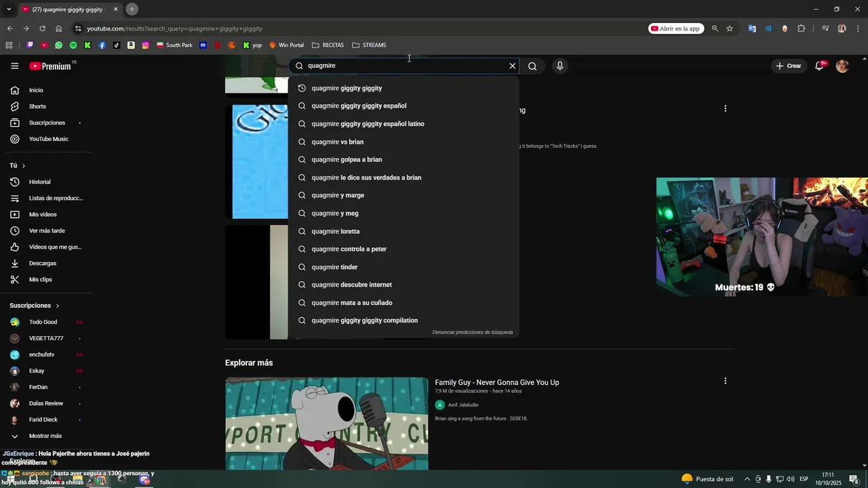Open South Park bookmark
The width and height of the screenshot is (868, 488).
[x=174, y=45]
